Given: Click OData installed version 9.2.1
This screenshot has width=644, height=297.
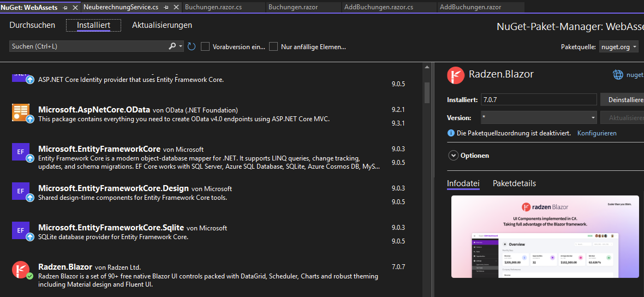Looking at the screenshot, I should 398,110.
